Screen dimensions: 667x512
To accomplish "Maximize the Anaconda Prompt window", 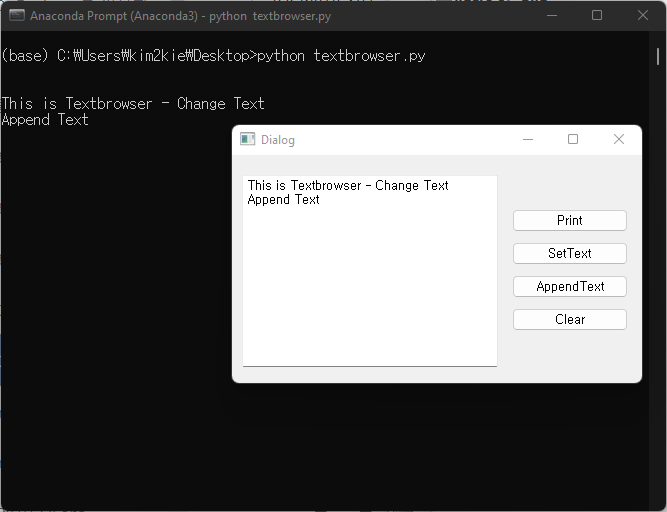I will coord(597,16).
